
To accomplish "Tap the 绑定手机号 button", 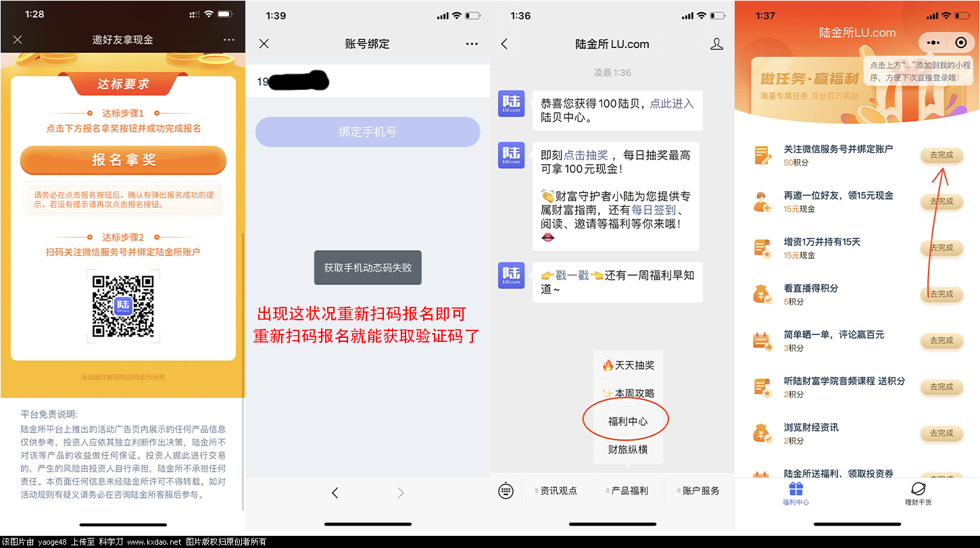I will click(x=368, y=132).
